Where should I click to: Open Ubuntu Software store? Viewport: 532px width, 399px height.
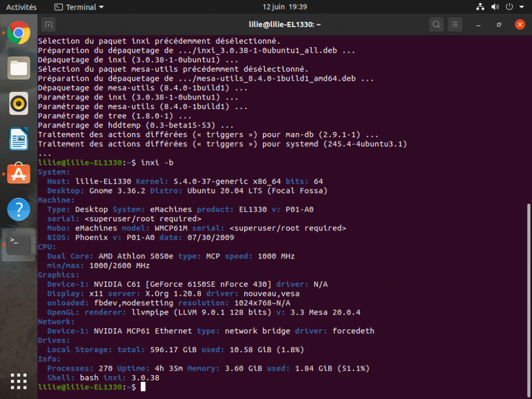[19, 174]
